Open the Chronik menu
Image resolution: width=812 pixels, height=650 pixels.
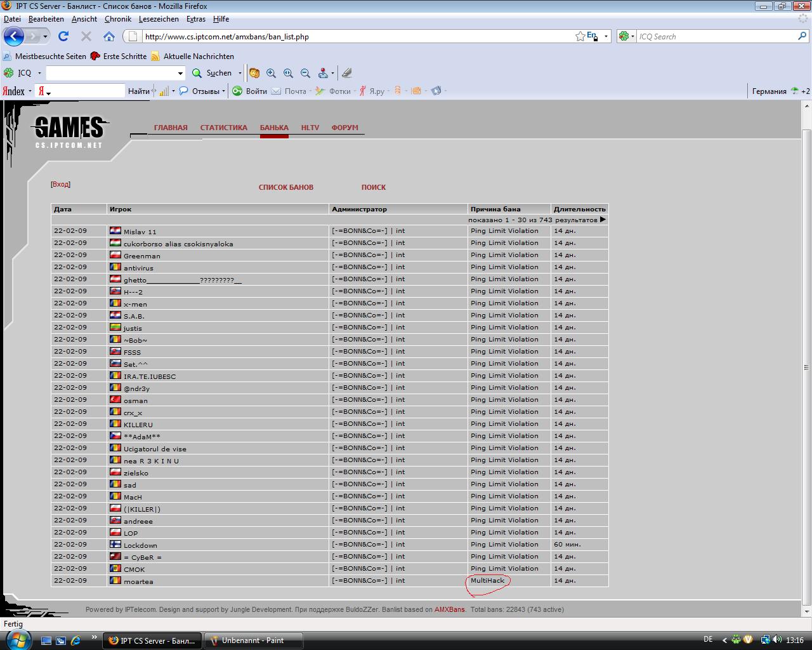(118, 19)
